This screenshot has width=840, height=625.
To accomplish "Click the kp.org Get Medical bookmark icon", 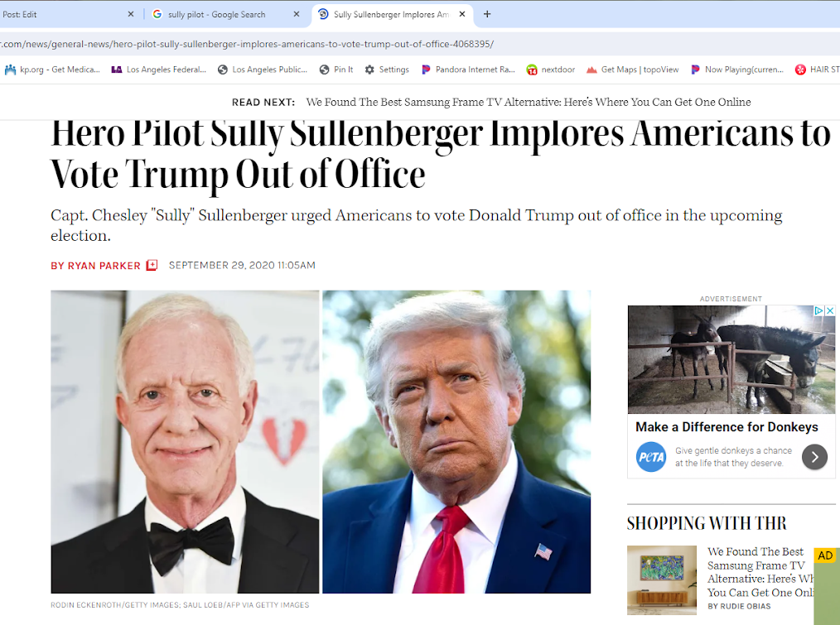I will [10, 70].
